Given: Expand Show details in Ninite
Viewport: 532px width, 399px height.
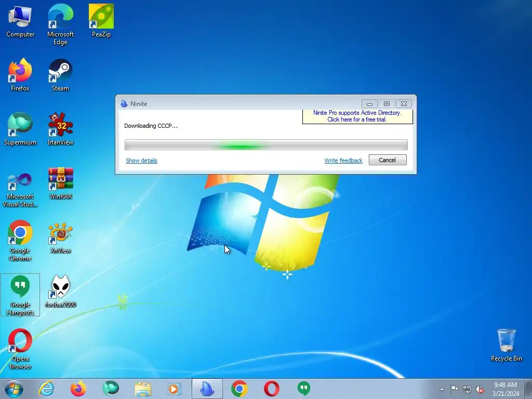Looking at the screenshot, I should click(141, 161).
